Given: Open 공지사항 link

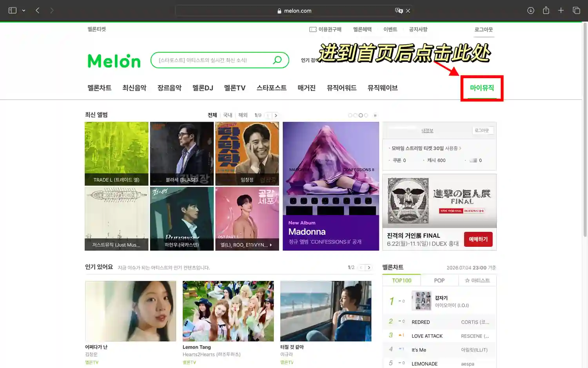Looking at the screenshot, I should [x=418, y=29].
